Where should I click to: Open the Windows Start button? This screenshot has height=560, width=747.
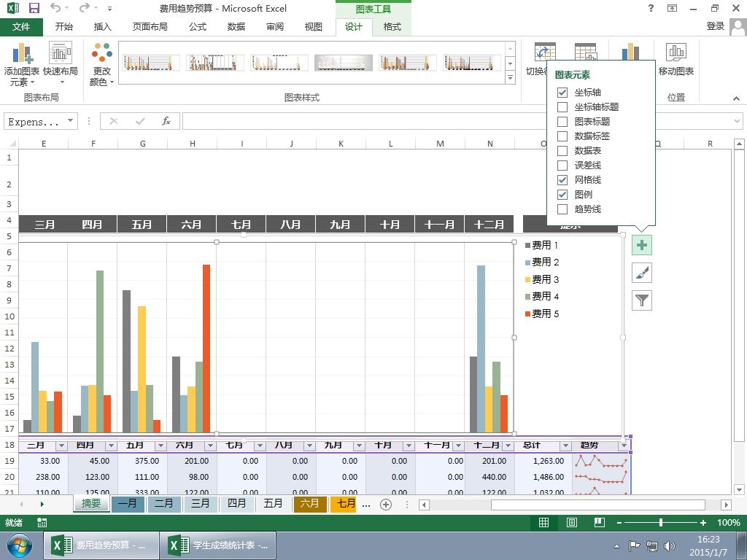[x=20, y=545]
